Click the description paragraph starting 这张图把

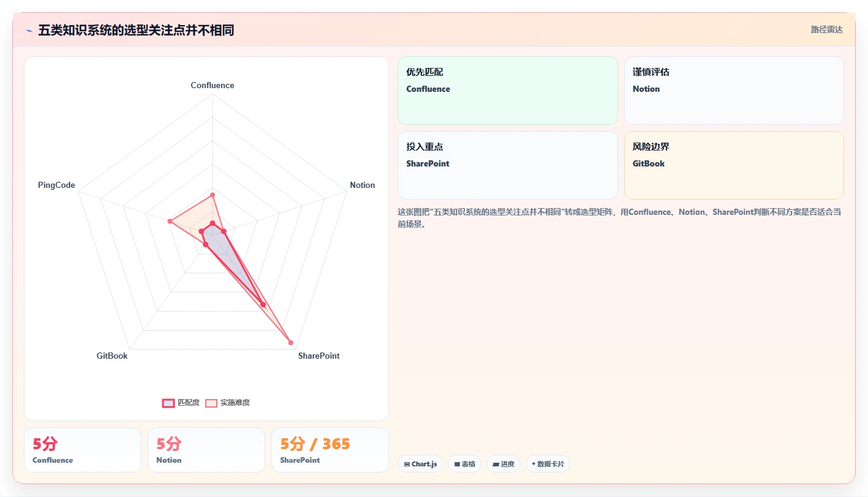(x=620, y=218)
